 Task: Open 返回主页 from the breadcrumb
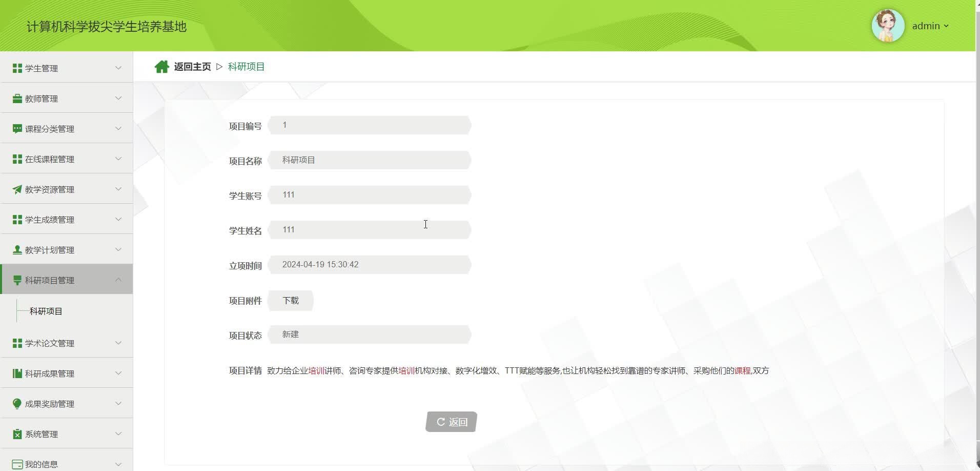pos(192,66)
